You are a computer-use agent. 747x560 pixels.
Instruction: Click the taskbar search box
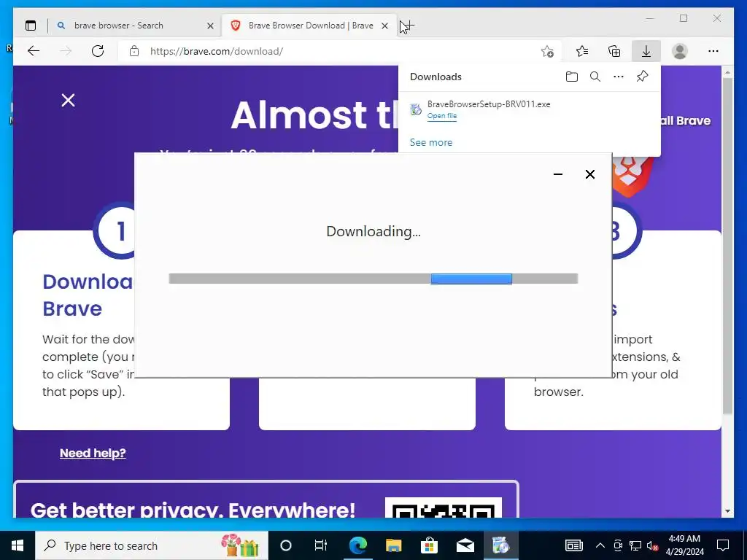[x=152, y=545]
